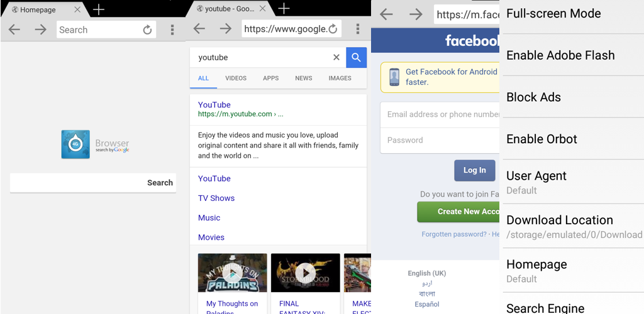This screenshot has width=644, height=314.
Task: Reload the Google search page
Action: pos(333,29)
